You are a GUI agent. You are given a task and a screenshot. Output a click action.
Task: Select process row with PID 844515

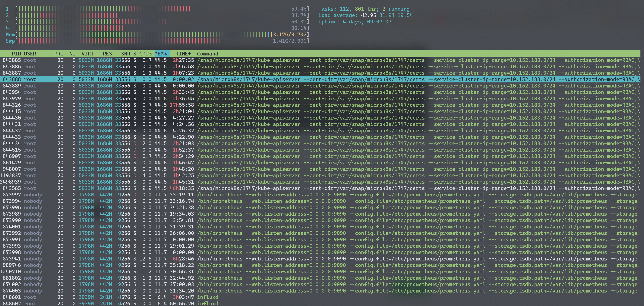(320, 150)
